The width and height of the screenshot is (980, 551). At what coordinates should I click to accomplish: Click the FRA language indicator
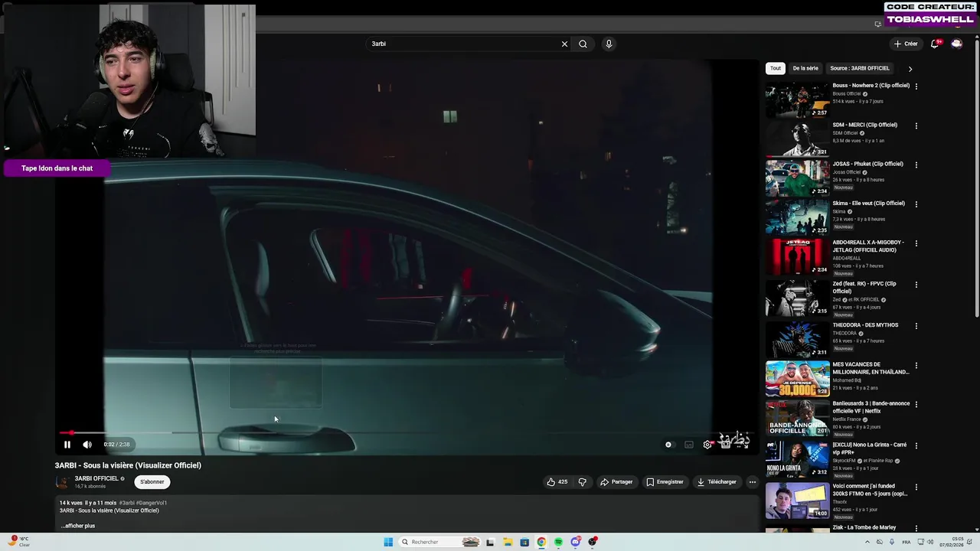[x=907, y=542]
